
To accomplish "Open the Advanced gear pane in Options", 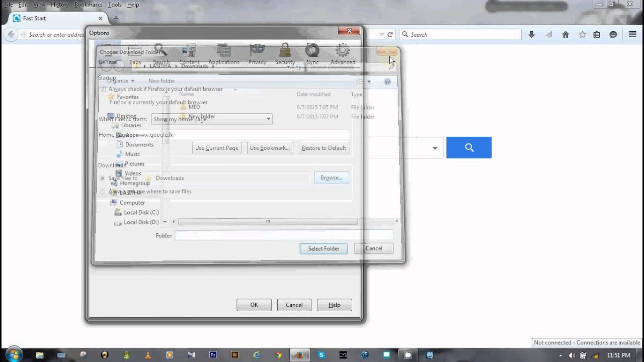I will pyautogui.click(x=343, y=54).
